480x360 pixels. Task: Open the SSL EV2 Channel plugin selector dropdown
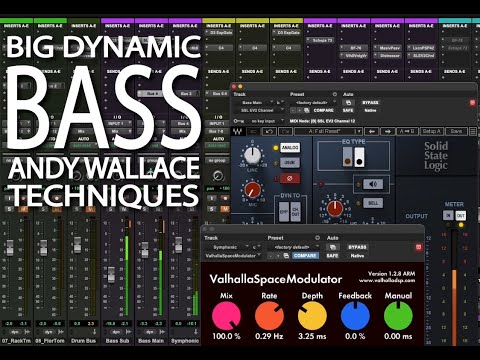[x=259, y=110]
